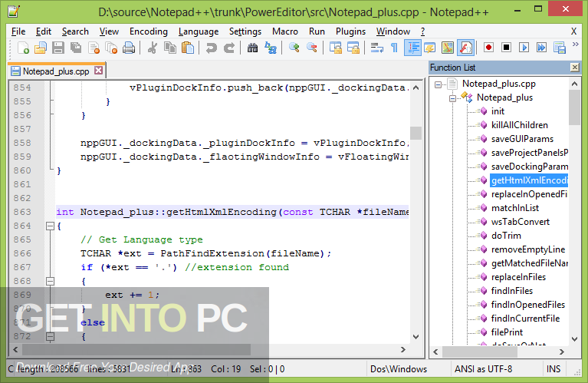Select init in the Function List

click(x=498, y=111)
